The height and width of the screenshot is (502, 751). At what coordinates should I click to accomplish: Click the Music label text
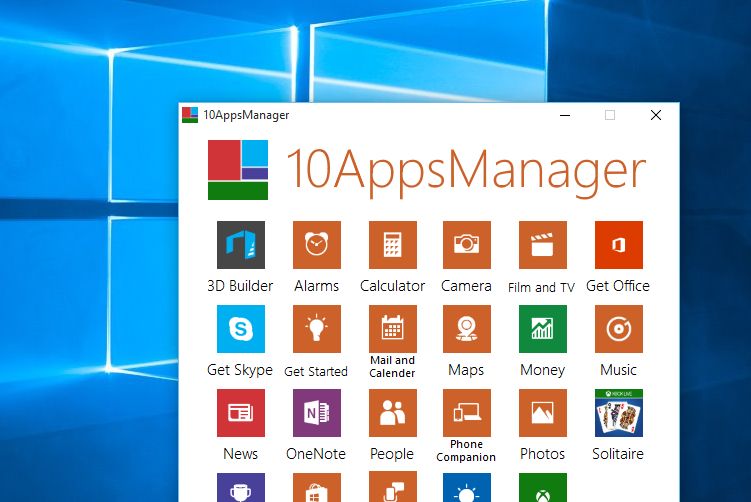618,370
